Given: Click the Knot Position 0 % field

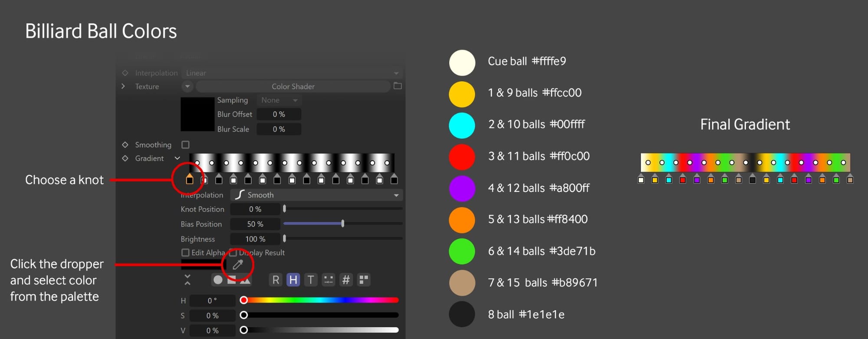Looking at the screenshot, I should click(255, 209).
